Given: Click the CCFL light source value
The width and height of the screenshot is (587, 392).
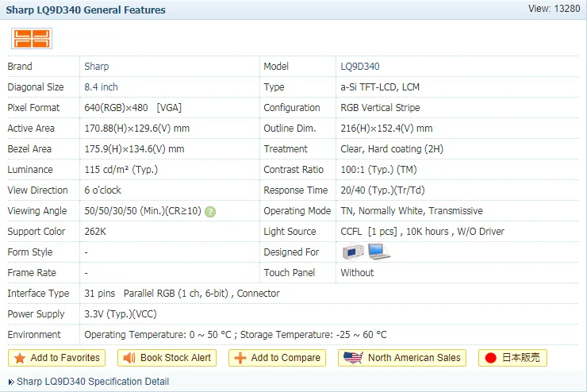Looking at the screenshot, I should 422,232.
